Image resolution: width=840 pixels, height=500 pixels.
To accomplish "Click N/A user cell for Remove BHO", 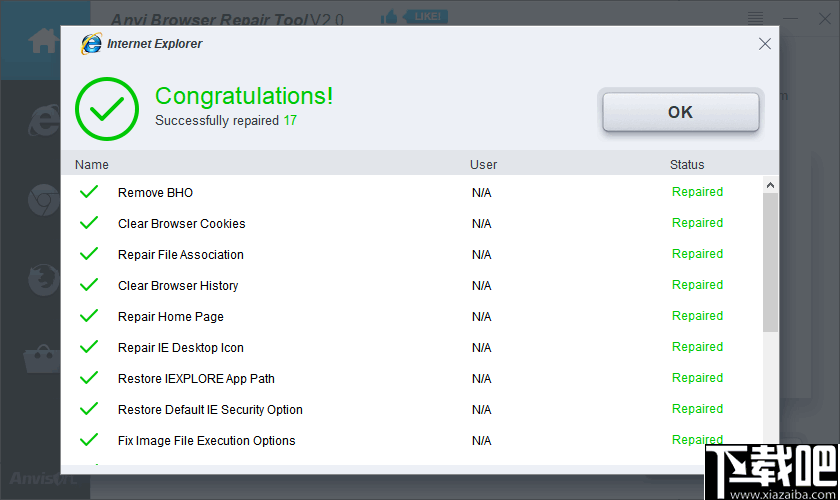I will click(482, 192).
